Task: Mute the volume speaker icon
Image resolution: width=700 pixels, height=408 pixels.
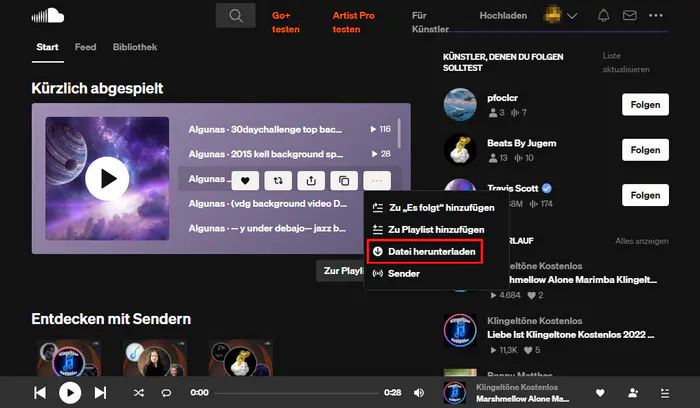Action: pyautogui.click(x=419, y=393)
